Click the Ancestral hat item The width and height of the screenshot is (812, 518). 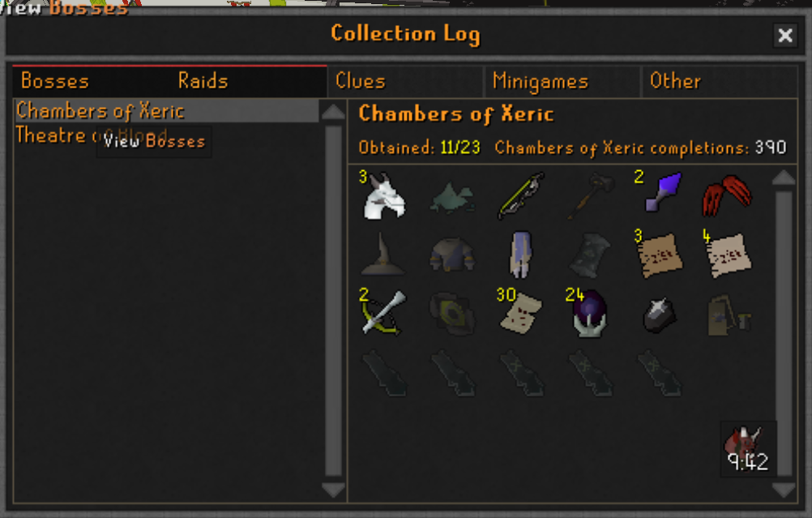[x=382, y=254]
